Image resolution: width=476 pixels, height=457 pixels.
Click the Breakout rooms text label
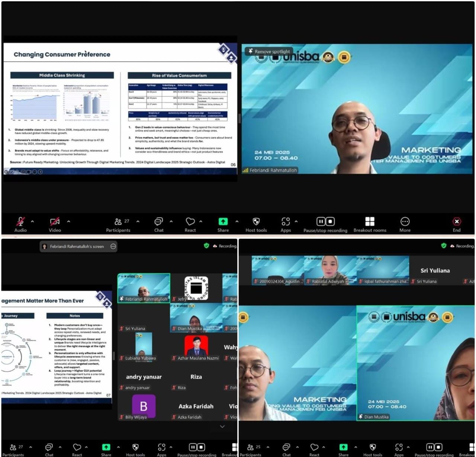pyautogui.click(x=370, y=230)
